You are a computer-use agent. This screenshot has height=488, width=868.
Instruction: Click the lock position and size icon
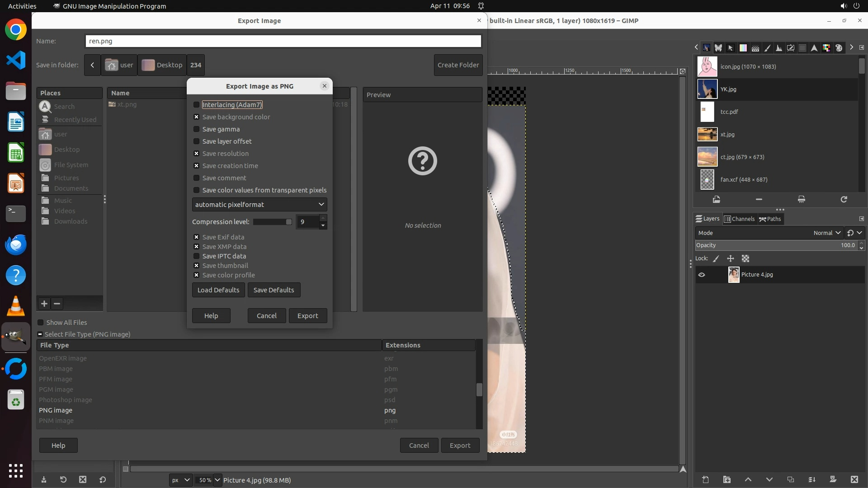(x=730, y=258)
